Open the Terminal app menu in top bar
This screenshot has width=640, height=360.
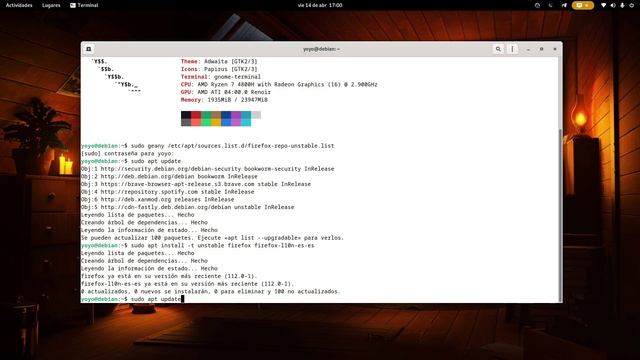84,5
